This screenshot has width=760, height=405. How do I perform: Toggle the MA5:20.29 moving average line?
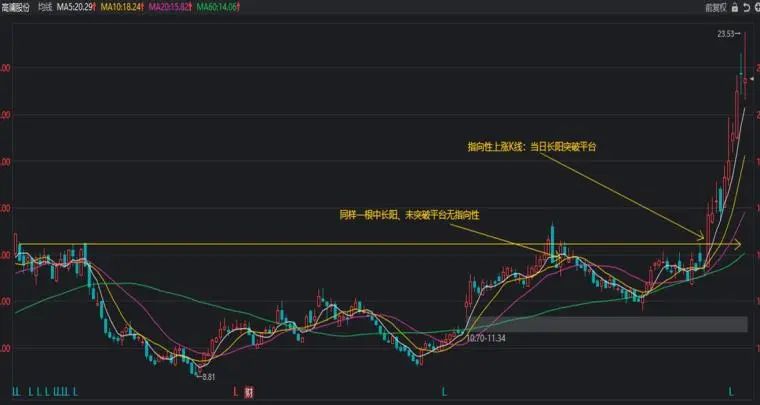tap(78, 7)
